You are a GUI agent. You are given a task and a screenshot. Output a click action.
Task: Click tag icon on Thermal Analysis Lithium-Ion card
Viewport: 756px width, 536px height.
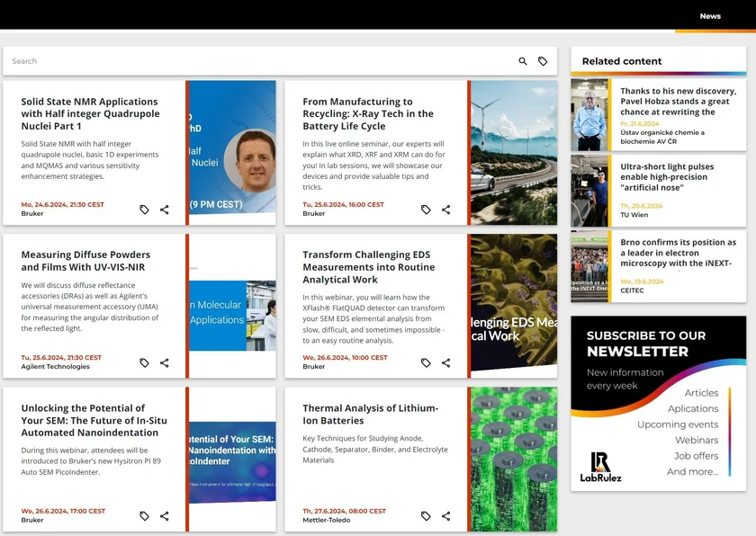tap(426, 516)
